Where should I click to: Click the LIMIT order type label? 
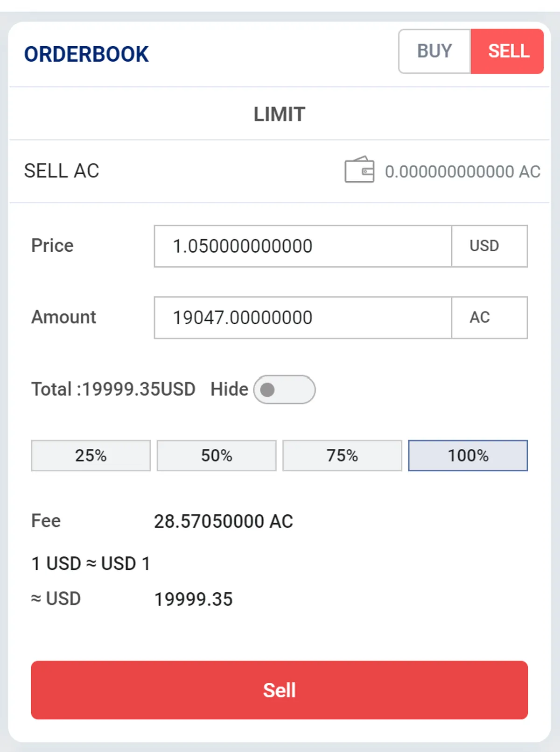click(280, 114)
